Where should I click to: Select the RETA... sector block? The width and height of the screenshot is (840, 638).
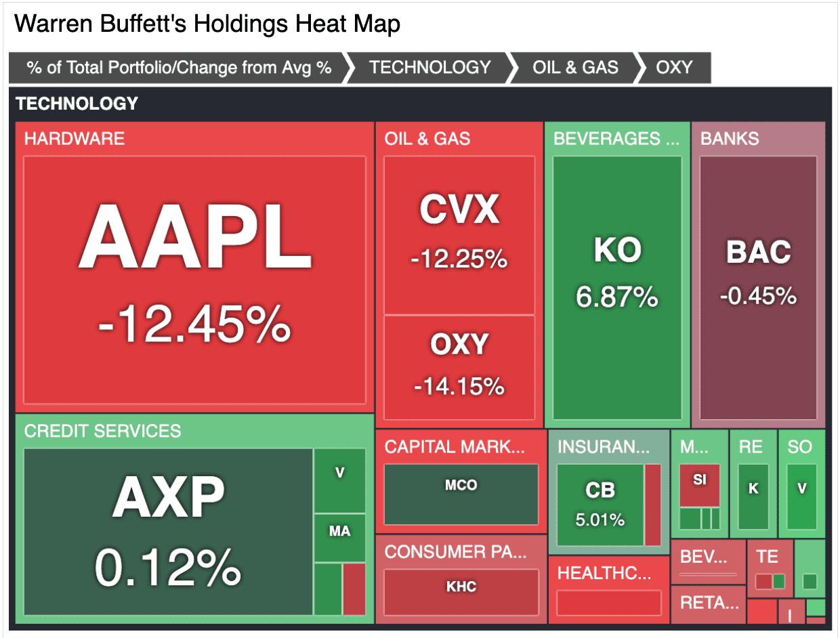(x=709, y=604)
